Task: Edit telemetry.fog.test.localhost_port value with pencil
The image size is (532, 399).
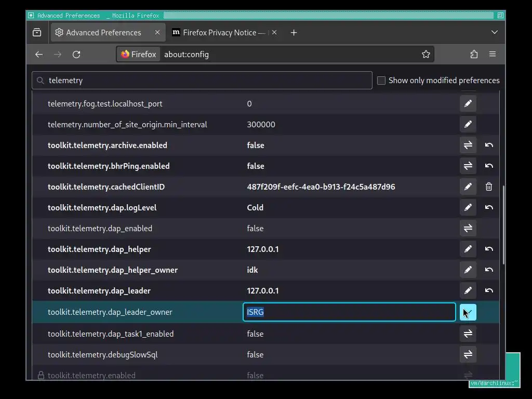Action: coord(468,103)
